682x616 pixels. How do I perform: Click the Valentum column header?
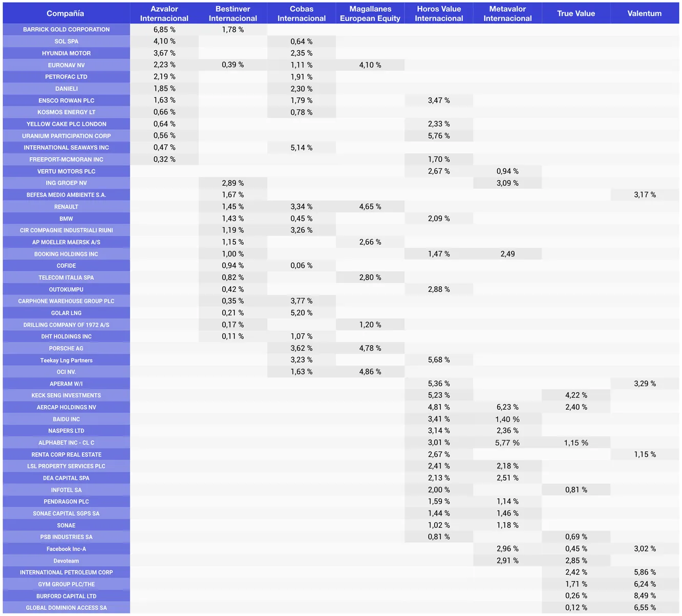645,13
